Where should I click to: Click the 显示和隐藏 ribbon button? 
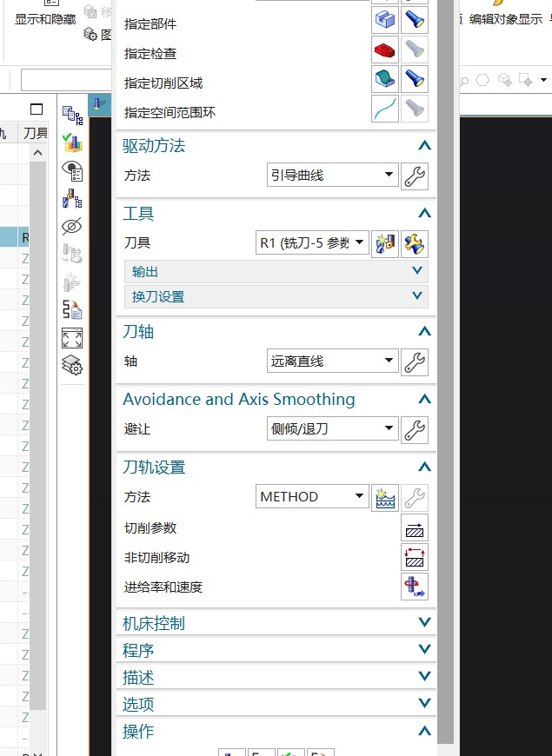coord(45,14)
